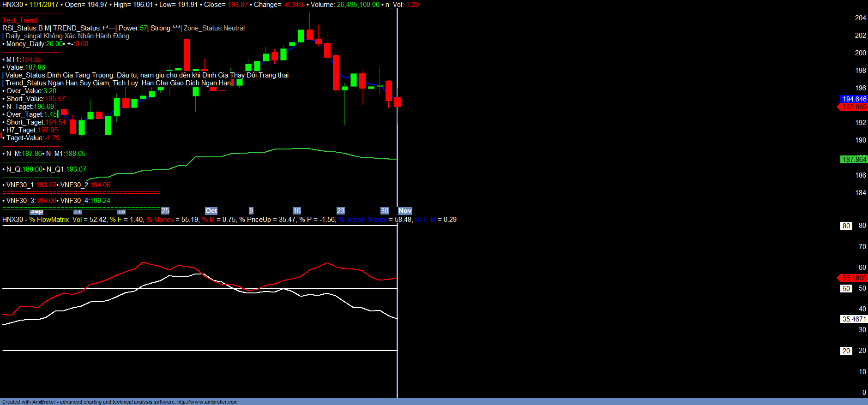Select the Oct date marker on the time axis
Image resolution: width=868 pixels, height=405 pixels.
211,211
